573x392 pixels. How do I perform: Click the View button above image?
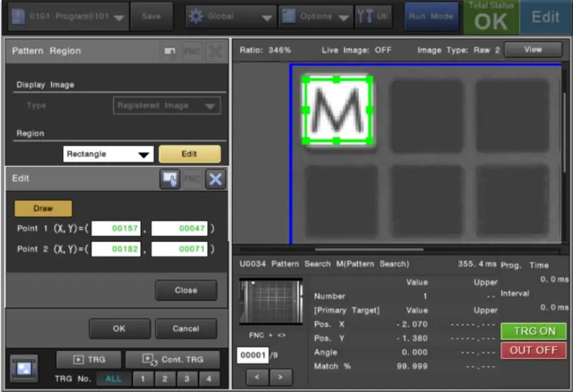coord(532,49)
